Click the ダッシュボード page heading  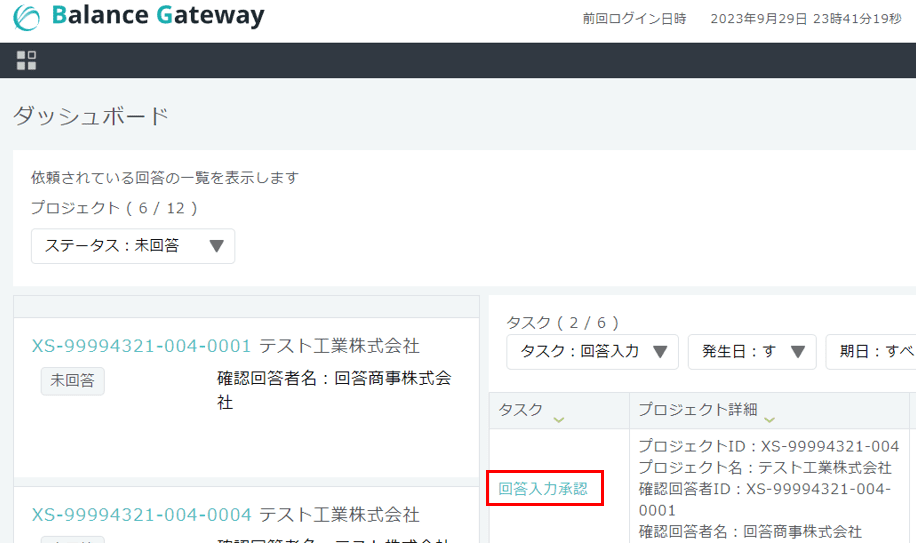click(91, 116)
